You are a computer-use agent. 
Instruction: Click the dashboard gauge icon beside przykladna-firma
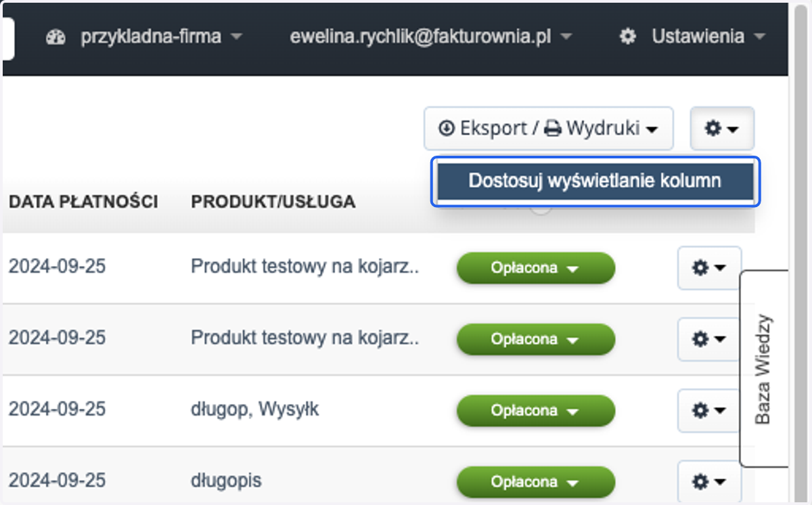click(55, 37)
